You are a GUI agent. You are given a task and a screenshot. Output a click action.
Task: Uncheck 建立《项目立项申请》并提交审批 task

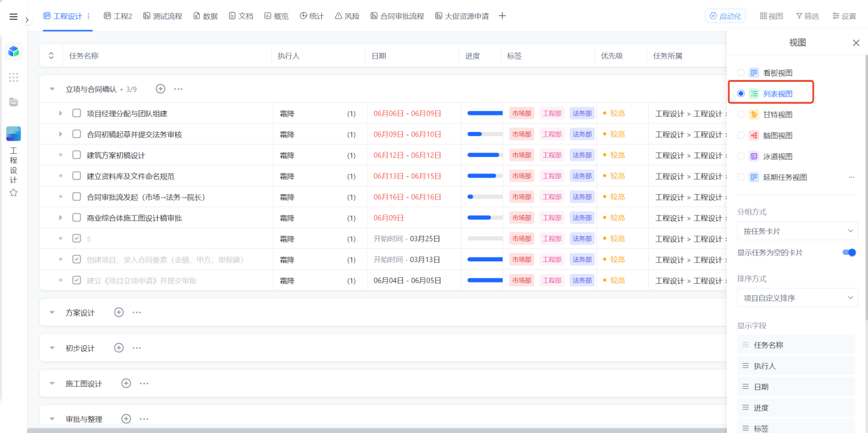pos(77,281)
